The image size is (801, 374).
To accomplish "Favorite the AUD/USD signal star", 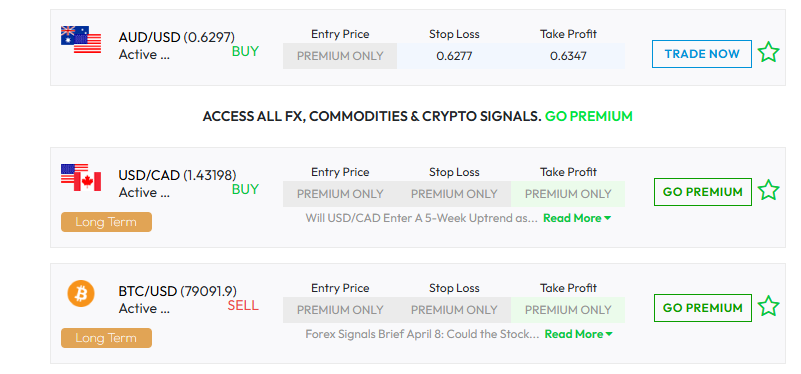I will pos(768,53).
